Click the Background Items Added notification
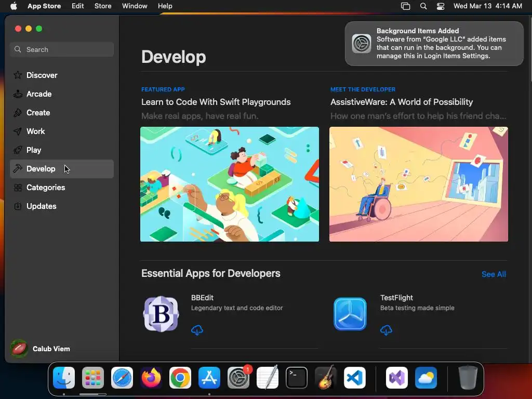The height and width of the screenshot is (399, 532). pyautogui.click(x=434, y=44)
